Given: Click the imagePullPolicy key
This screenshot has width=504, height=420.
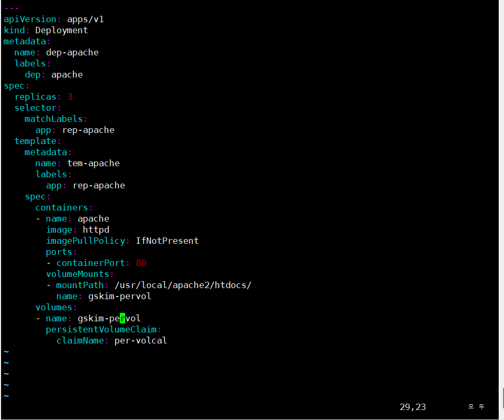Looking at the screenshot, I should pos(85,241).
